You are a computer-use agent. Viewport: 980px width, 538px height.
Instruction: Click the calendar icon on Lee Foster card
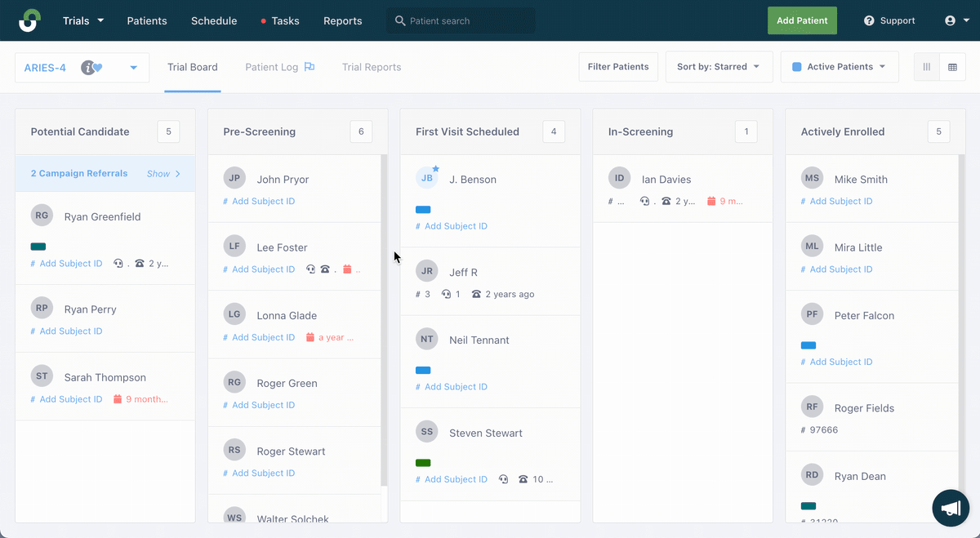pyautogui.click(x=347, y=269)
